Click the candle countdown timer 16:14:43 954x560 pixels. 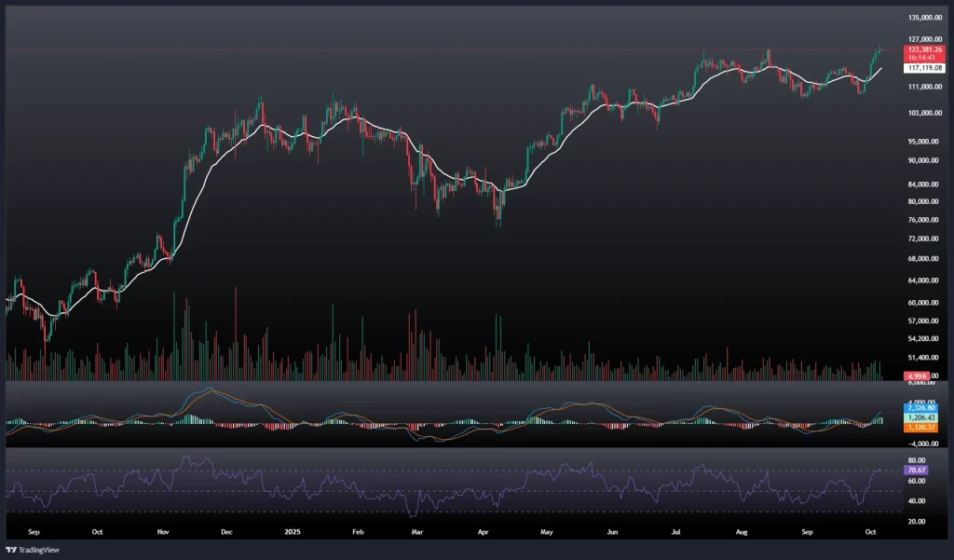pyautogui.click(x=924, y=57)
